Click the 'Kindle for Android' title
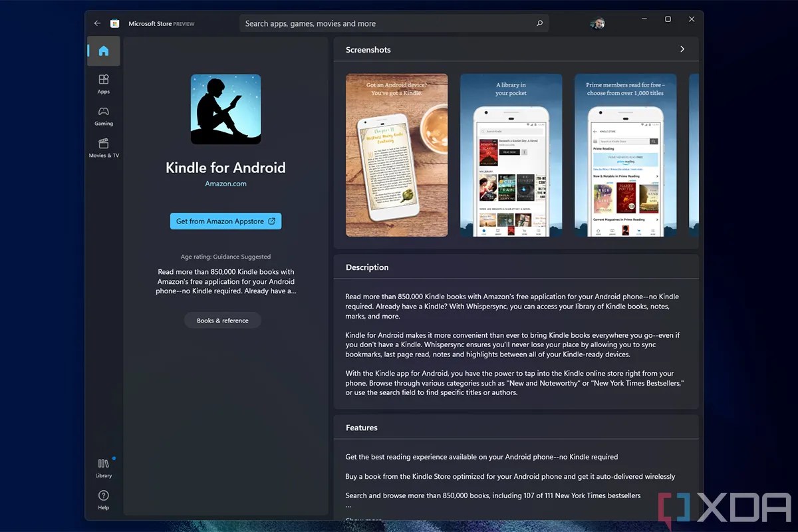The height and width of the screenshot is (532, 798). tap(225, 168)
